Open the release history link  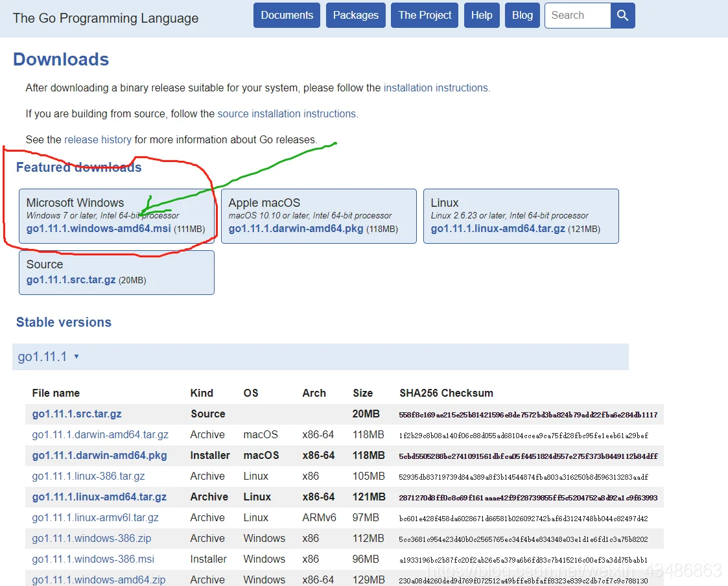click(x=97, y=140)
